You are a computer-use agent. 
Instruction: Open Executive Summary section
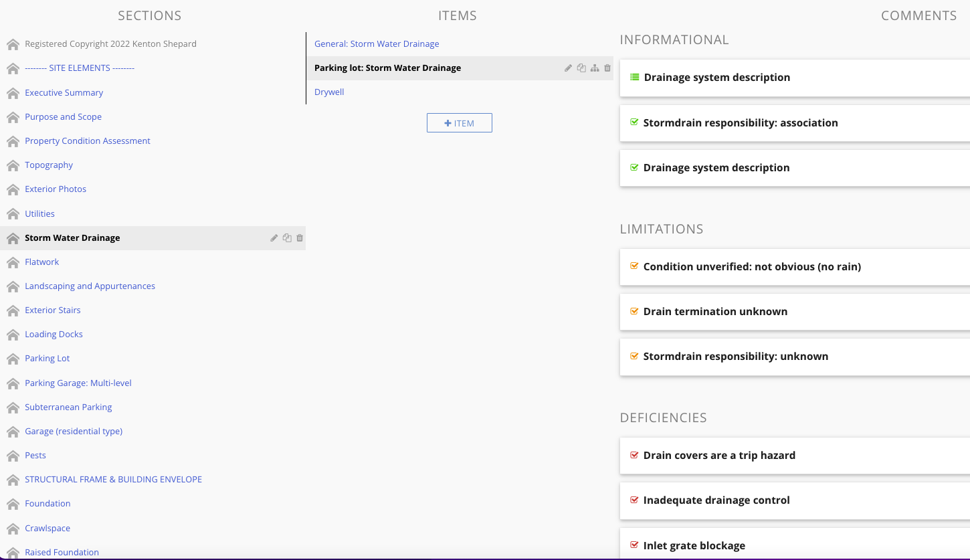(x=64, y=93)
